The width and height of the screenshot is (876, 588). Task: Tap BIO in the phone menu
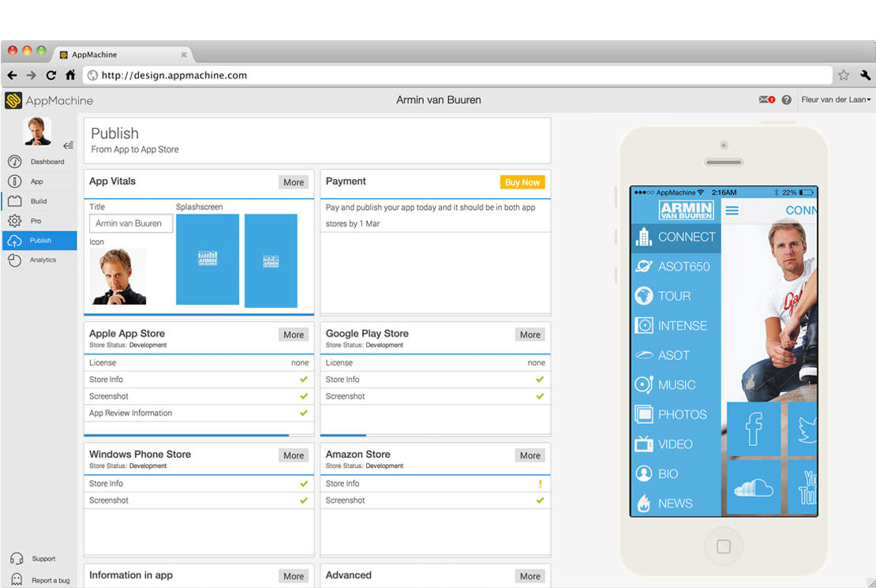(x=676, y=474)
